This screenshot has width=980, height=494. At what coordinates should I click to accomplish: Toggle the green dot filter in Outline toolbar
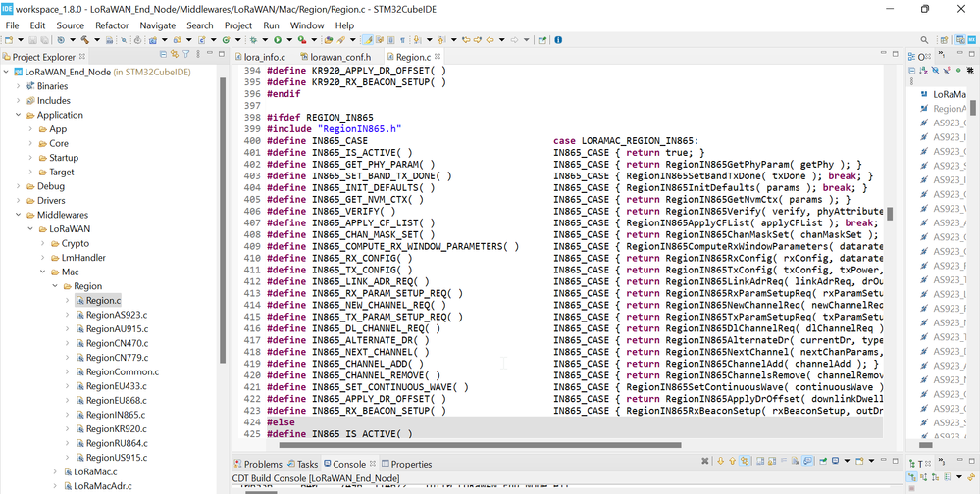pos(958,70)
